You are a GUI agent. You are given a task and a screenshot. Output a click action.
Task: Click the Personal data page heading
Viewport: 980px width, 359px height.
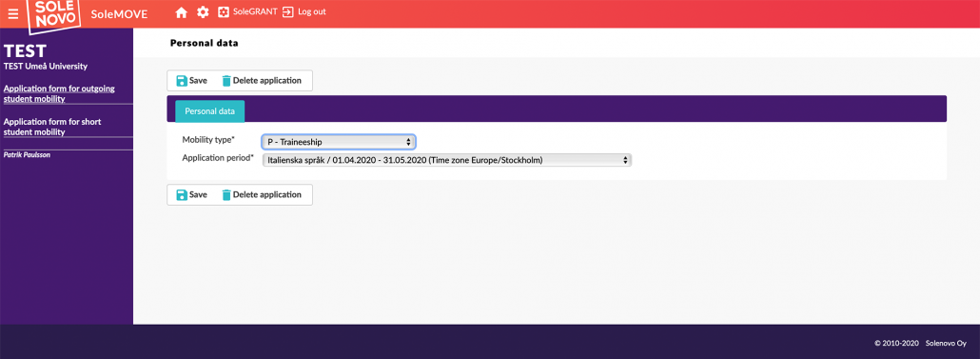[205, 44]
